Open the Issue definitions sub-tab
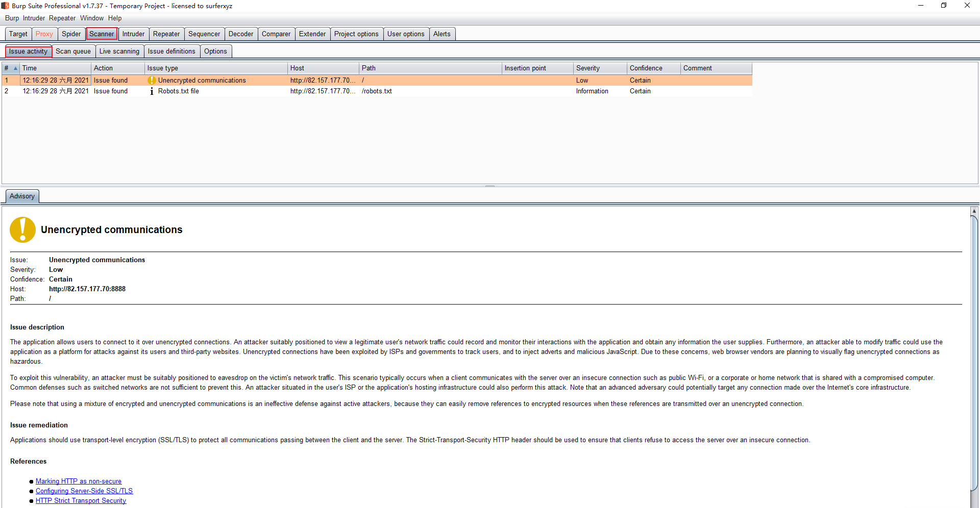Viewport: 980px width, 508px height. click(x=171, y=52)
